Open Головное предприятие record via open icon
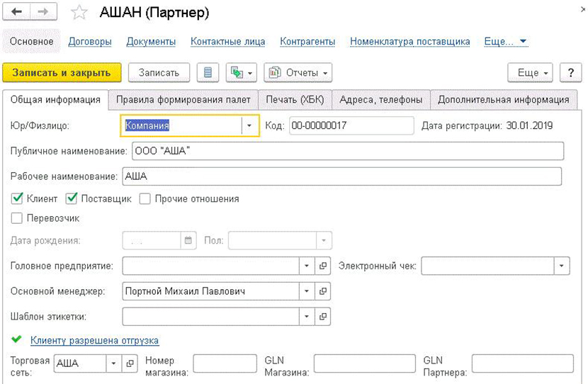 coord(323,266)
